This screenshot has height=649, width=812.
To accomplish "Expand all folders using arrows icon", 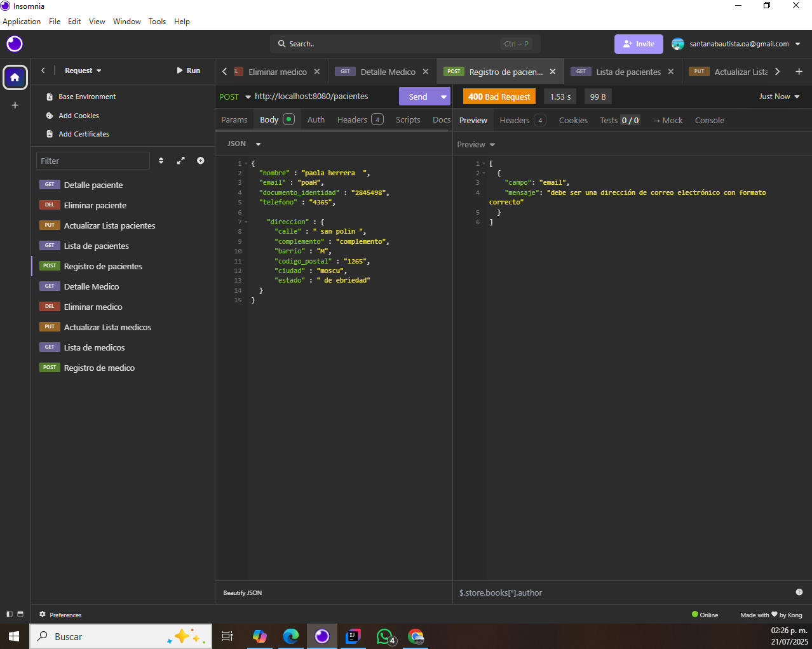I will pyautogui.click(x=181, y=161).
